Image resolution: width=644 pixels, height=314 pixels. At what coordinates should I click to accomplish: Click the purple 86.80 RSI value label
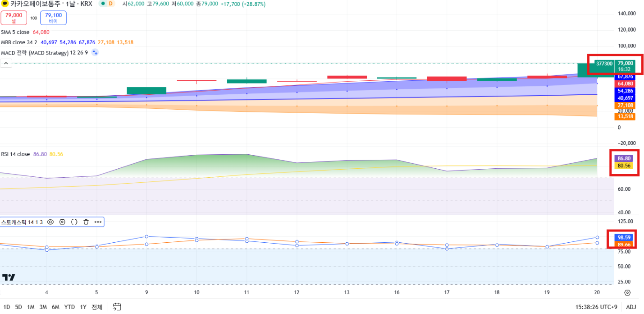pos(624,158)
